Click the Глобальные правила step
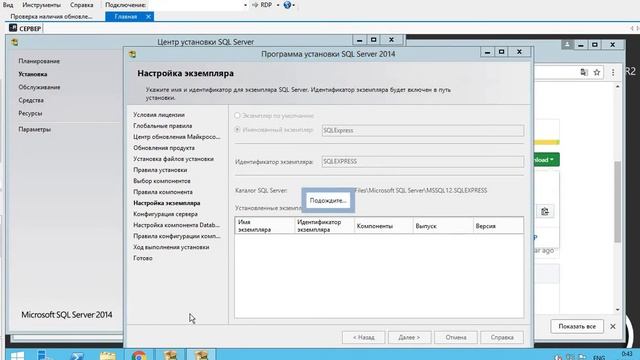 pos(162,126)
